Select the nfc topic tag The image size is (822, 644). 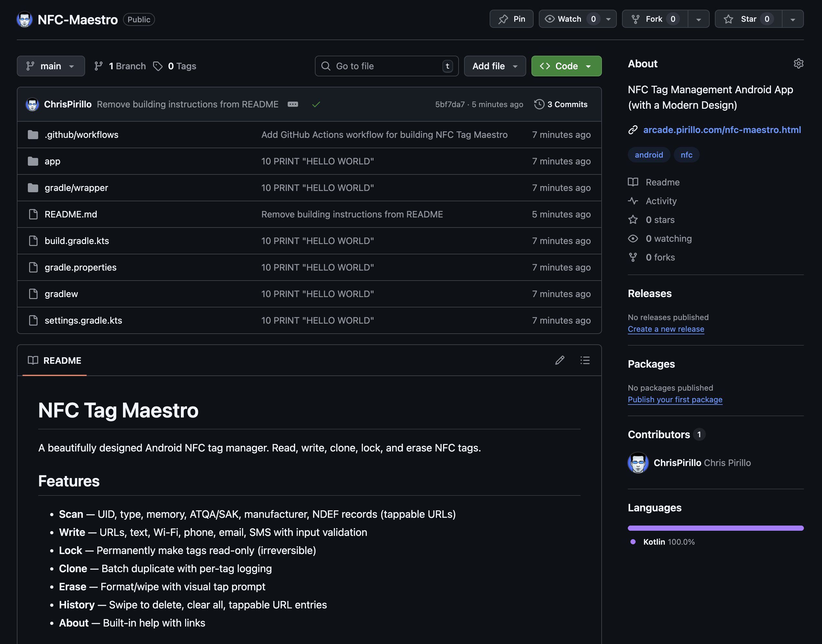click(686, 155)
